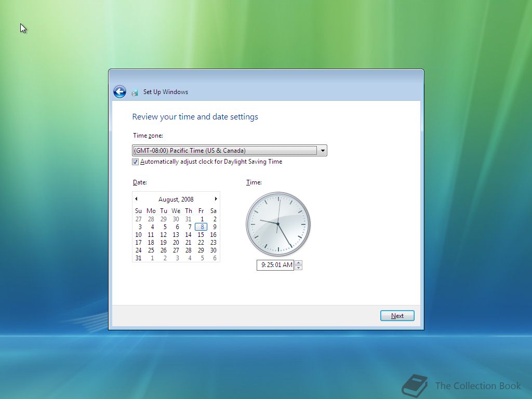Select August 10 on the calendar
This screenshot has height=399, width=532.
(138, 235)
